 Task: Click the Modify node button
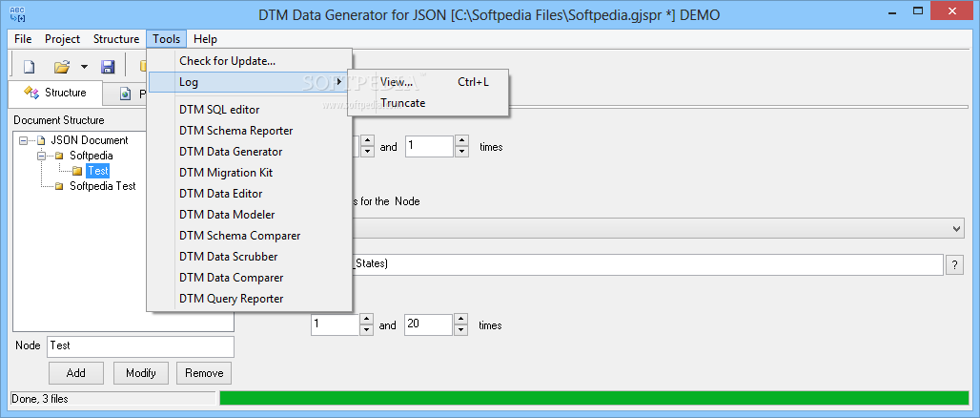tap(141, 373)
